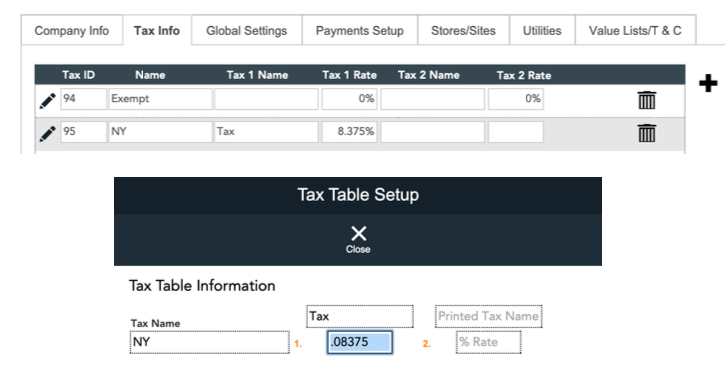The image size is (727, 381).
Task: Add a new tax entry with plus icon
Action: (x=708, y=83)
